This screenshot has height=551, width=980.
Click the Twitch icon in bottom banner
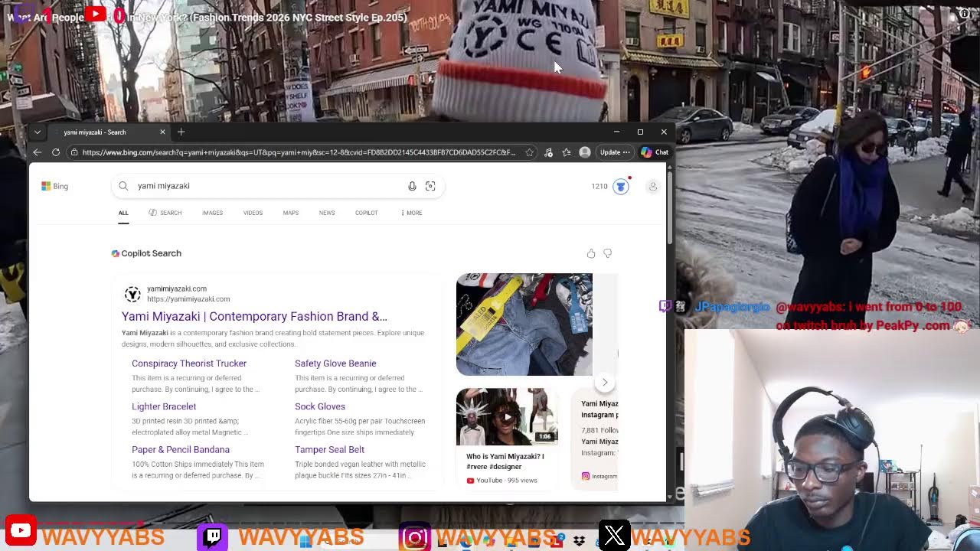(213, 536)
